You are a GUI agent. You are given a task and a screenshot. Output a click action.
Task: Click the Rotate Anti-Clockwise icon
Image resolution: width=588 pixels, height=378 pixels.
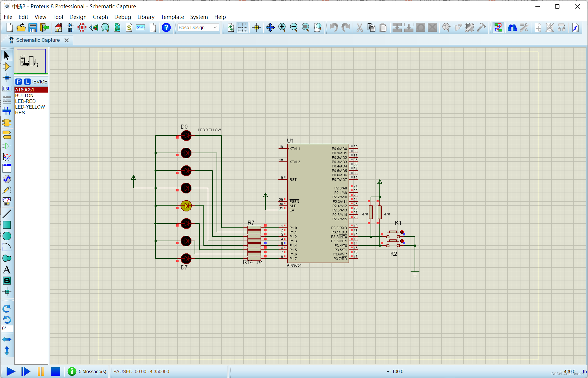point(7,319)
